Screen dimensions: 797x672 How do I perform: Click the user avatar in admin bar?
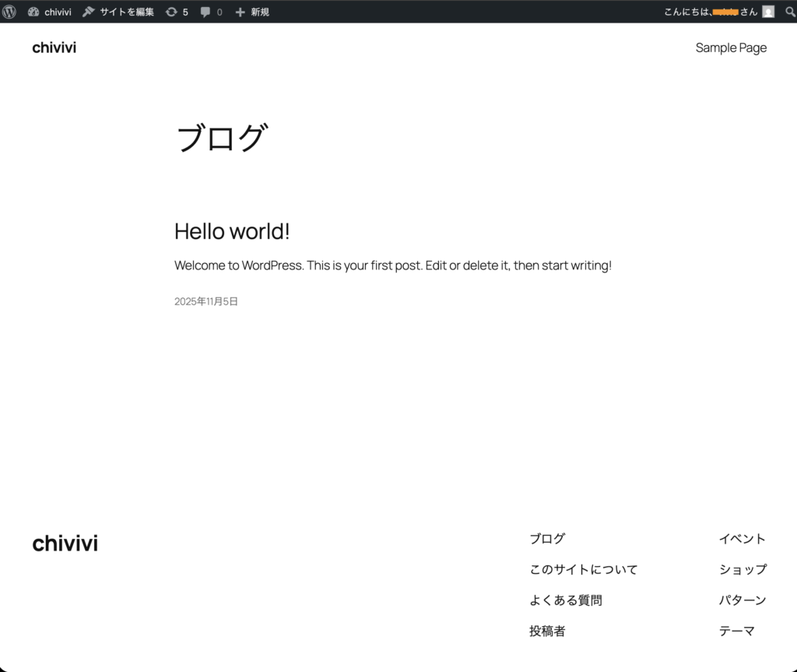(768, 12)
